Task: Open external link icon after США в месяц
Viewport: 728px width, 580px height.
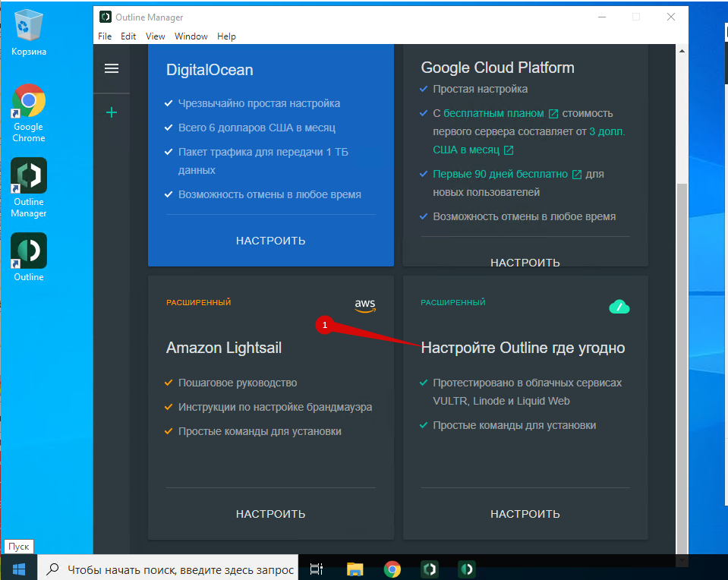Action: [x=509, y=150]
